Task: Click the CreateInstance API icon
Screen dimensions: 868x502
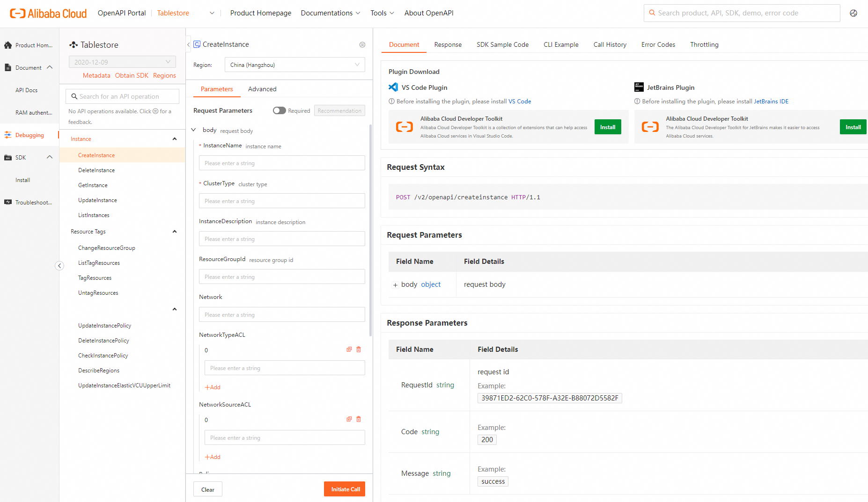Action: click(x=197, y=44)
